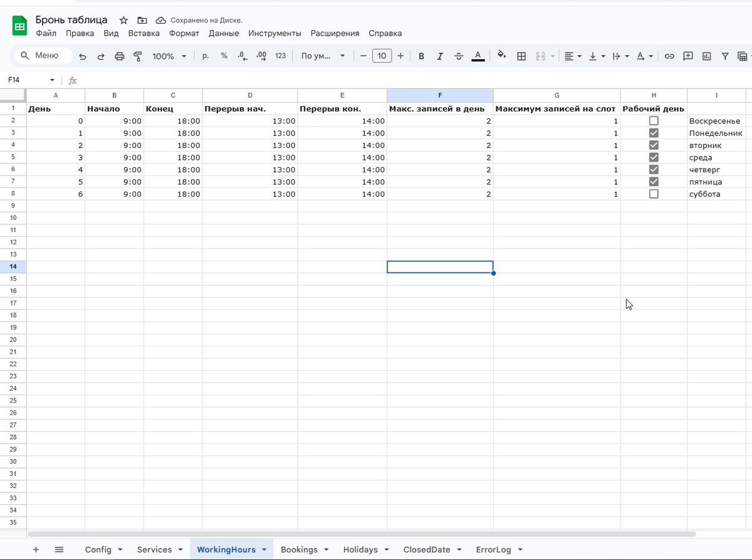This screenshot has height=560, width=752.
Task: Check the суббота working day box
Action: click(x=654, y=194)
